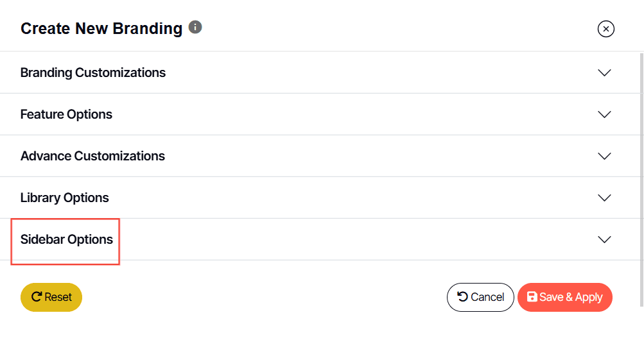The image size is (644, 340).
Task: Click the Cancel button
Action: [x=480, y=297]
